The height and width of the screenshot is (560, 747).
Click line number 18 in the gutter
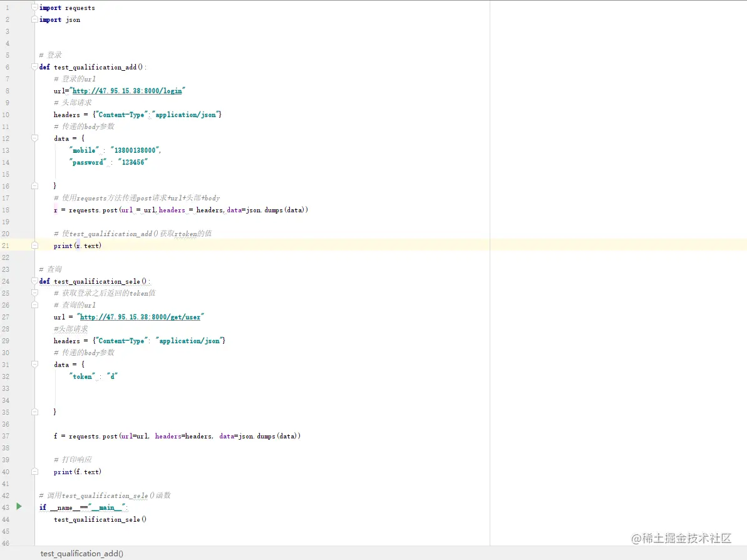point(6,210)
